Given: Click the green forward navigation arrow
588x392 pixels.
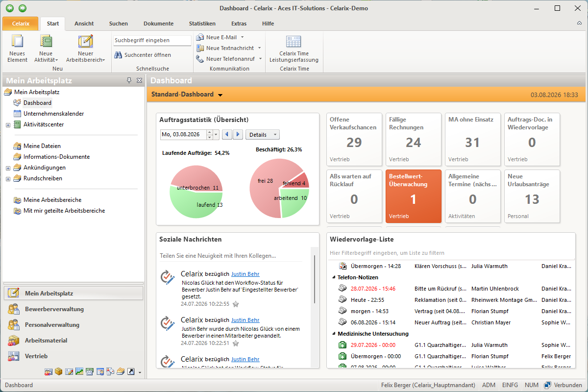Looking at the screenshot, I should coord(22,8).
